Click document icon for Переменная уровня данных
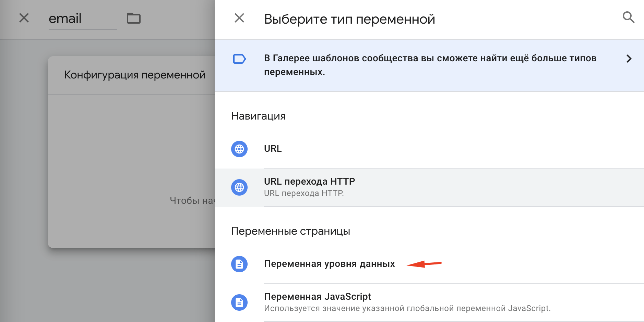This screenshot has width=644, height=322. [239, 264]
